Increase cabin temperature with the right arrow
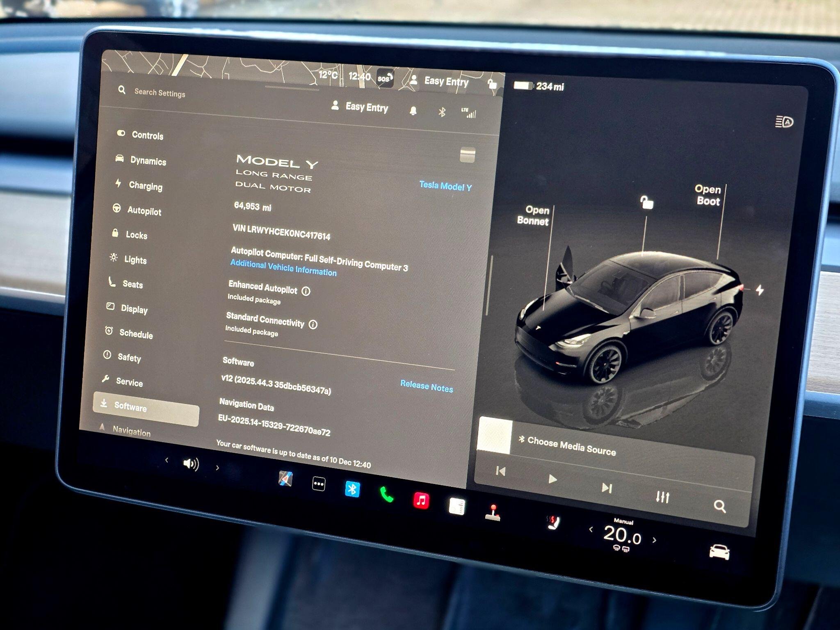 coord(655,540)
